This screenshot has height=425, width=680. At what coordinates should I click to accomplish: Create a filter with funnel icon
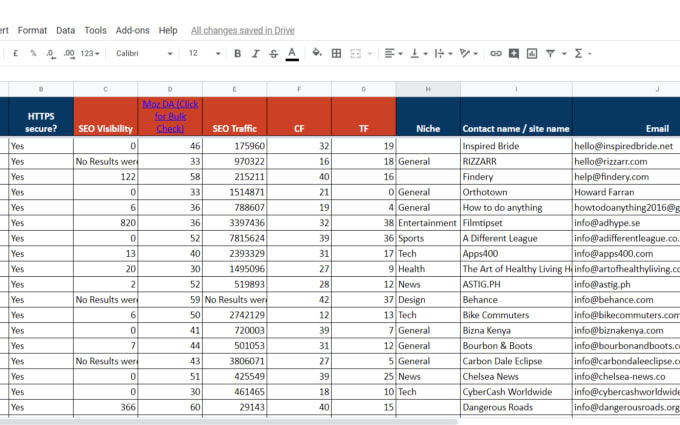click(550, 53)
